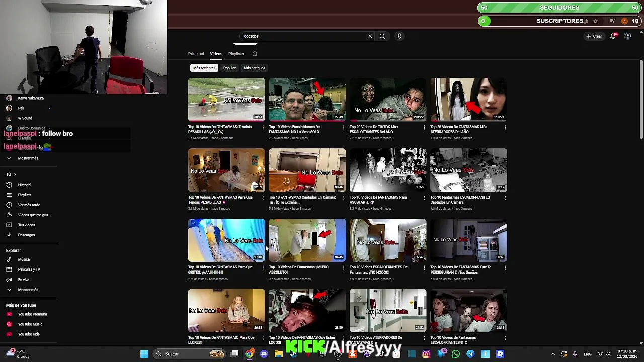Open account avatar menu

click(x=627, y=36)
